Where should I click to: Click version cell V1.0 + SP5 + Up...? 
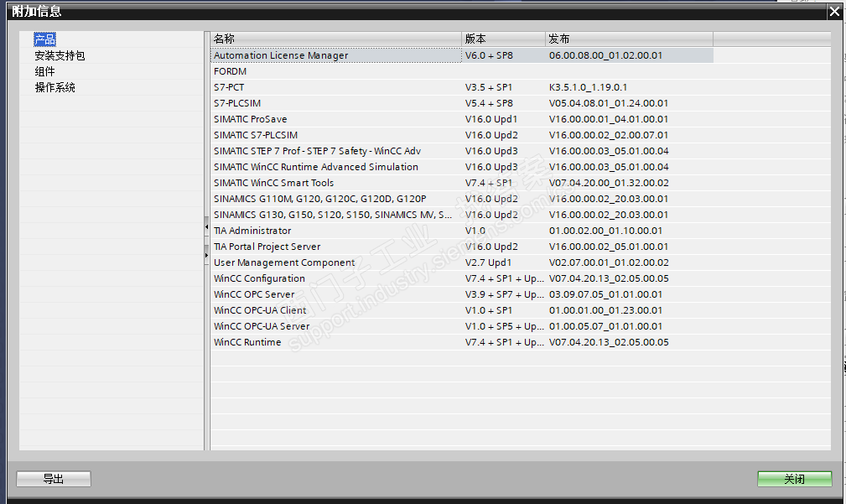[x=504, y=326]
